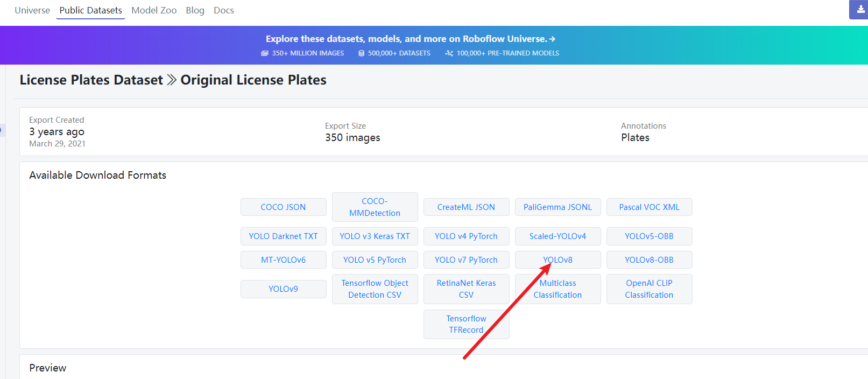
Task: Choose Pascal VOC XML format
Action: 650,207
